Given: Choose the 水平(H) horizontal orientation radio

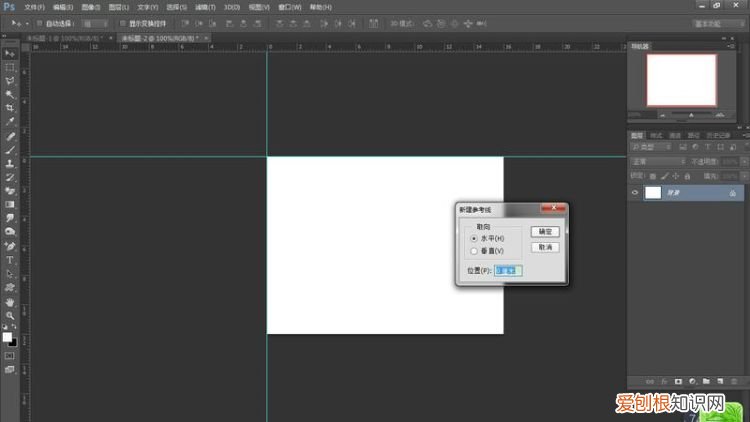Looking at the screenshot, I should coord(474,238).
